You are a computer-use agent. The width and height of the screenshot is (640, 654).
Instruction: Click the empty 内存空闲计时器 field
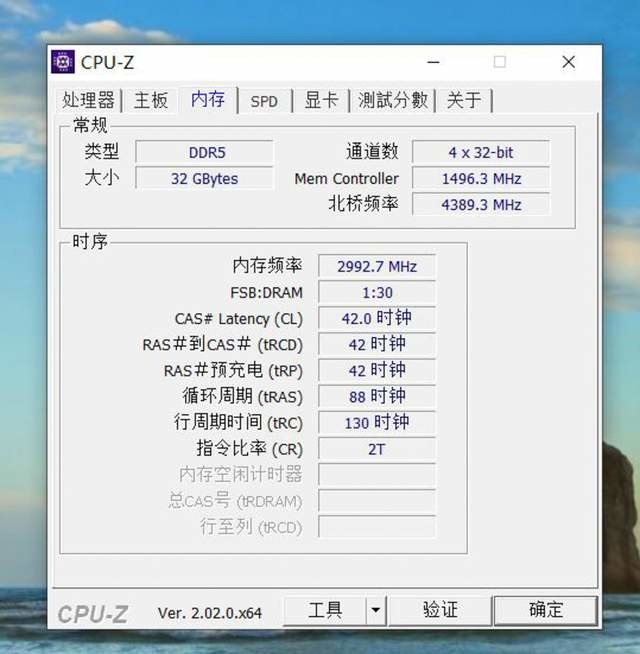tap(377, 475)
